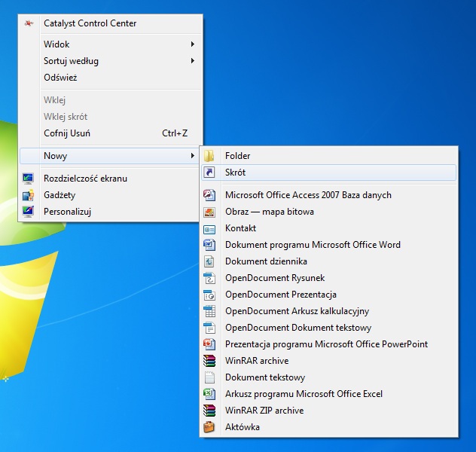
Task: Create a new Kontakt
Action: click(x=329, y=228)
